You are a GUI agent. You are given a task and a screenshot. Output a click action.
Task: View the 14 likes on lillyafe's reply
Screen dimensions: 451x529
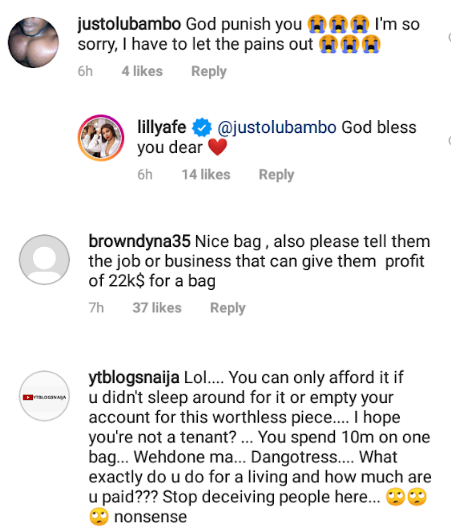coord(206,175)
